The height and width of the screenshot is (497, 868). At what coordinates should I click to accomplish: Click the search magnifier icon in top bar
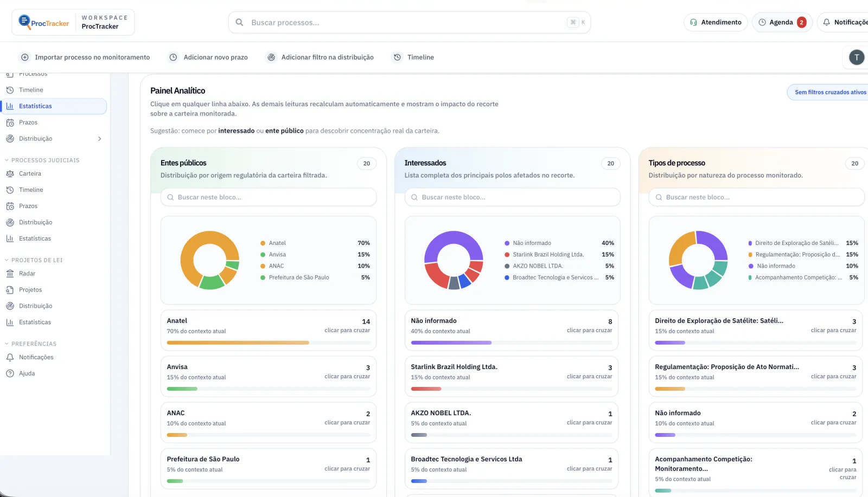click(239, 22)
